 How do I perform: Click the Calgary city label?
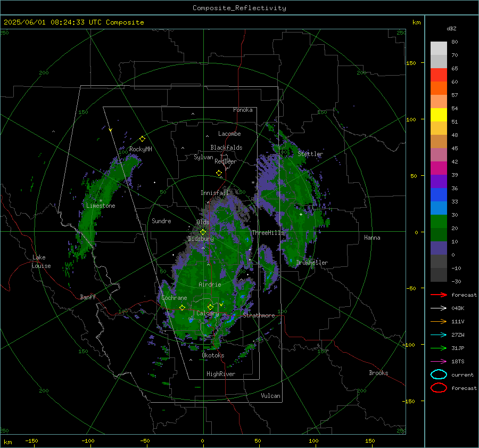pyautogui.click(x=208, y=313)
